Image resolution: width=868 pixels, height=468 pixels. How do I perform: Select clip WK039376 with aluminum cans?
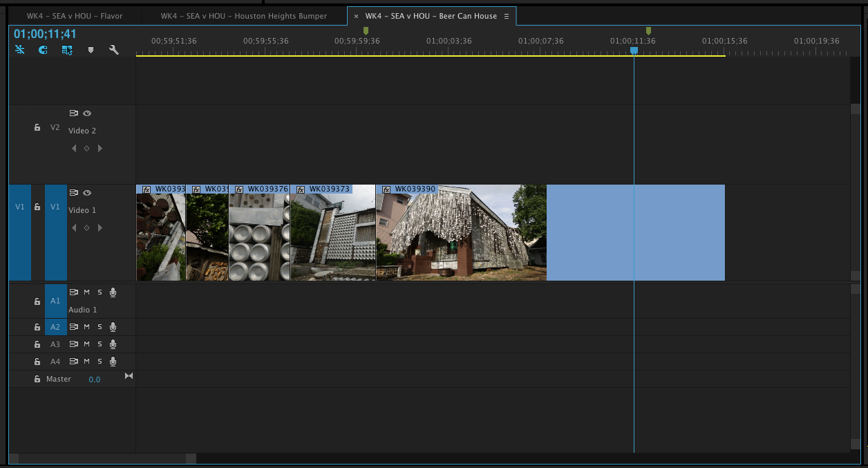point(259,232)
